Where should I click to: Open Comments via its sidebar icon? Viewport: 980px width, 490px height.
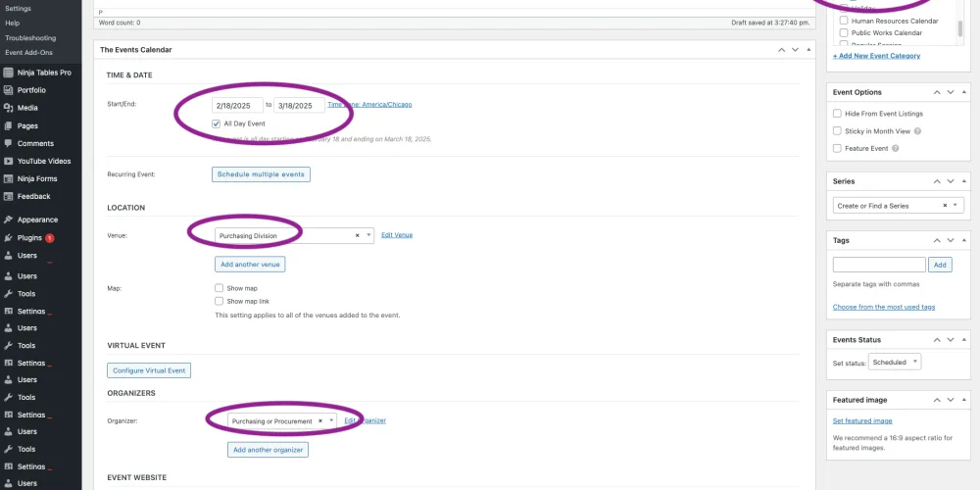click(x=8, y=143)
